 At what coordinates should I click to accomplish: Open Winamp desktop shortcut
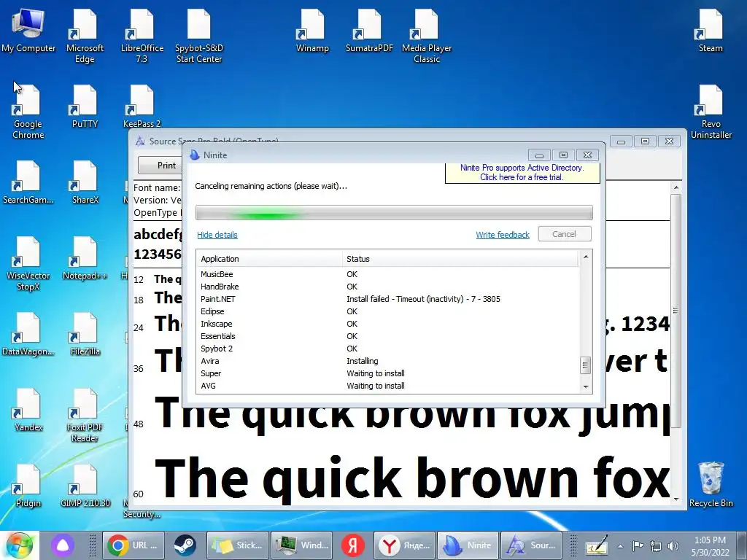click(x=312, y=31)
